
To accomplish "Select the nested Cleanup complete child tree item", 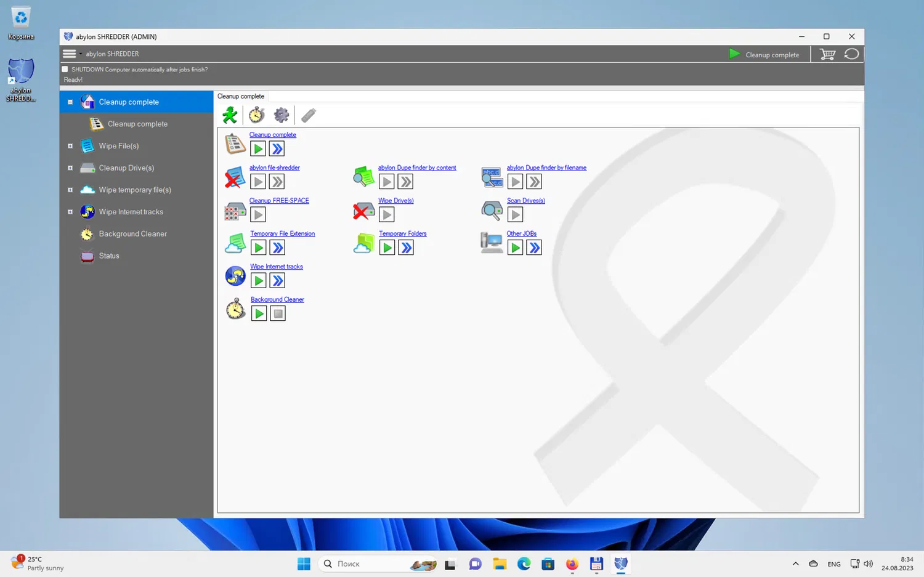I will 137,124.
